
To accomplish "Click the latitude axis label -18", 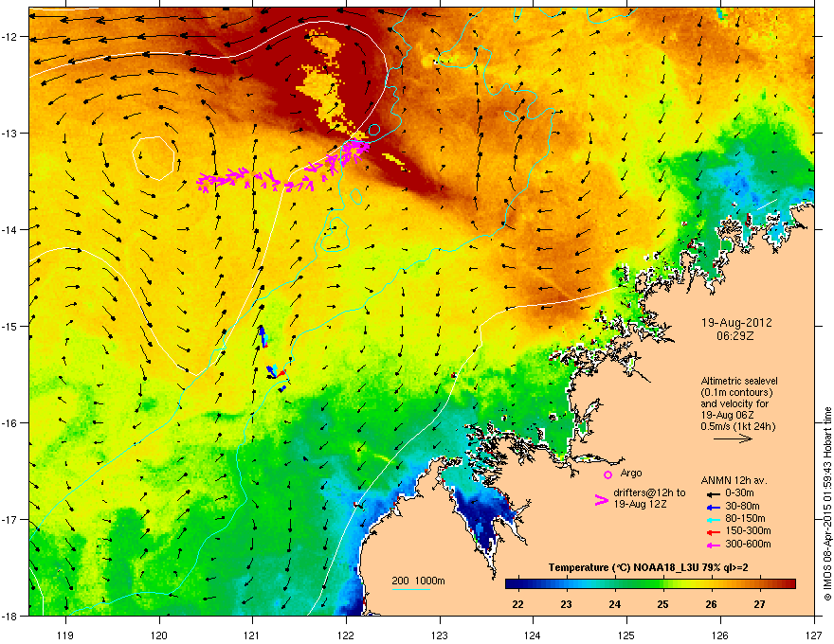I will click(9, 616).
